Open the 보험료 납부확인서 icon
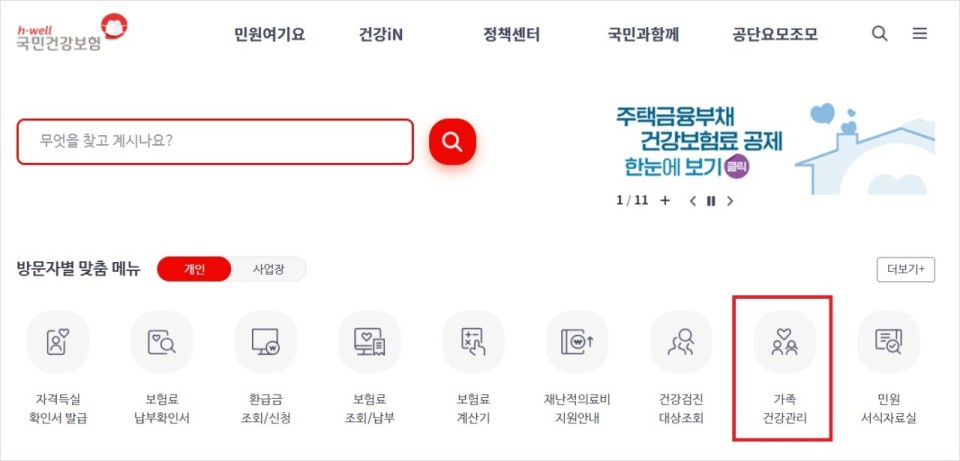 pyautogui.click(x=162, y=342)
